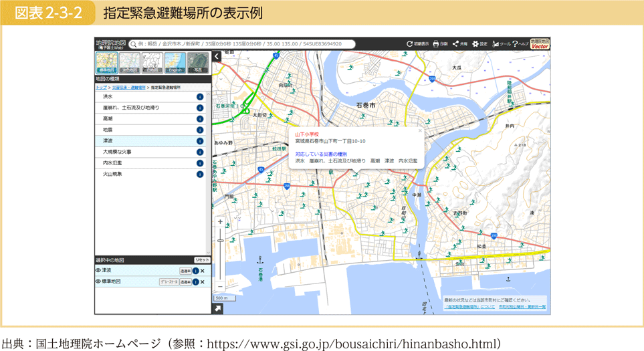Select the 白地図 base map thumbnail
This screenshot has width=644, height=351.
click(x=152, y=63)
